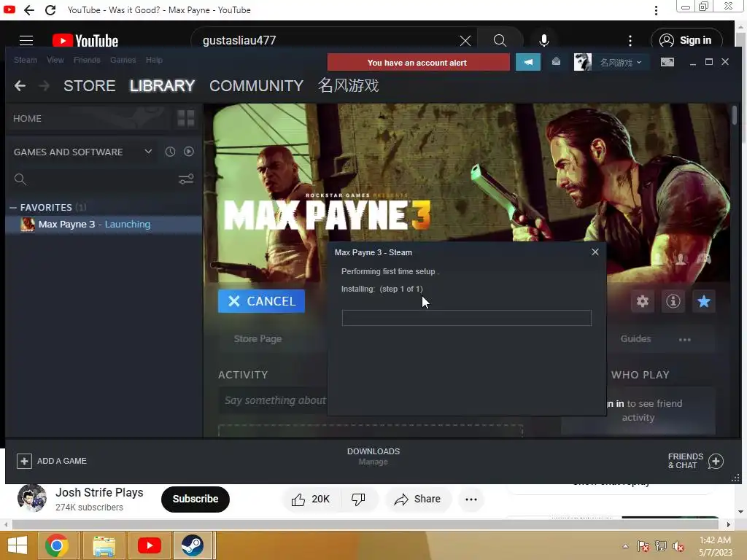Clear the YouTube search box text

[x=465, y=41]
